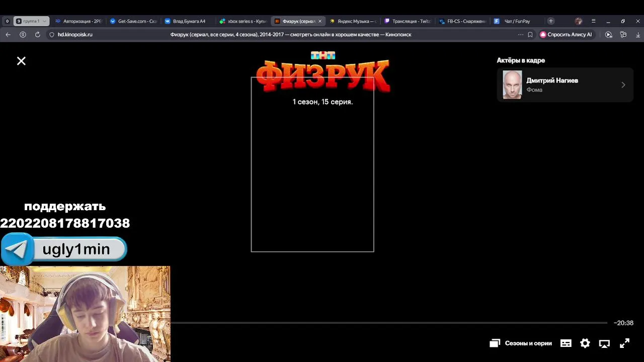Reload the Kinopoisk page
Viewport: 644px width, 362px height.
tap(37, 35)
